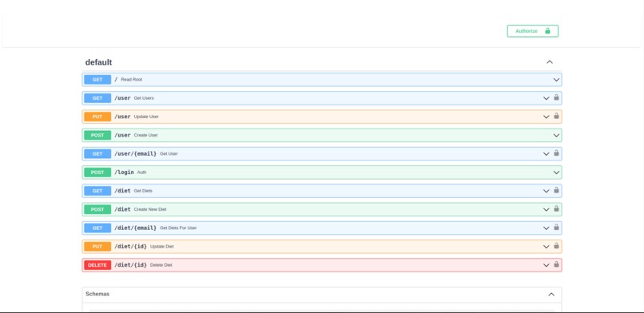Expand POST /login Auth chevron

click(556, 172)
